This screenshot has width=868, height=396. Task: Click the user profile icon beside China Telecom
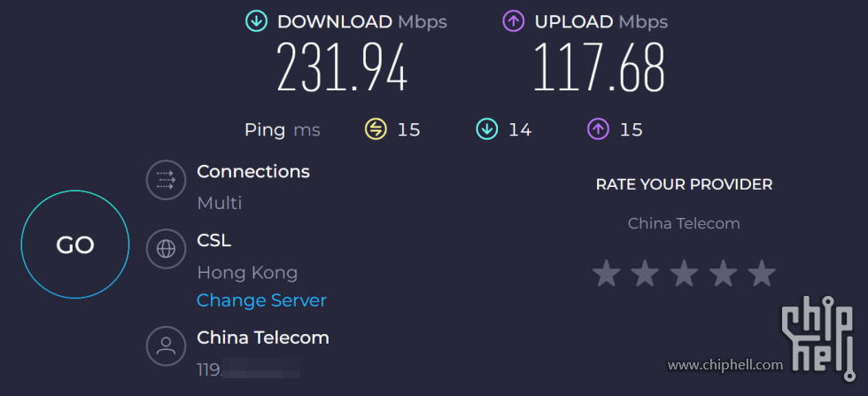click(167, 346)
